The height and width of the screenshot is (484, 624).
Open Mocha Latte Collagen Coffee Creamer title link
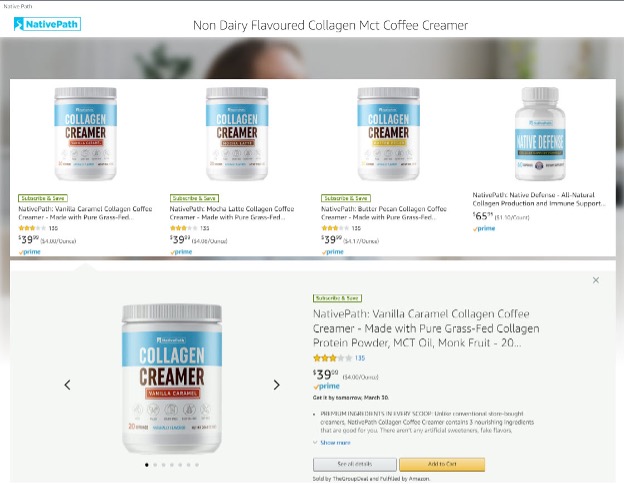point(232,213)
